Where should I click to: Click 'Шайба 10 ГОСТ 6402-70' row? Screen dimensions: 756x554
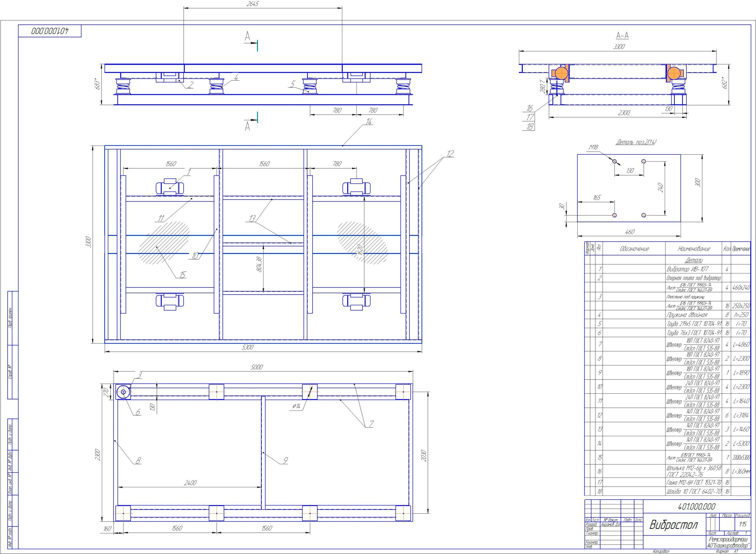667,492
